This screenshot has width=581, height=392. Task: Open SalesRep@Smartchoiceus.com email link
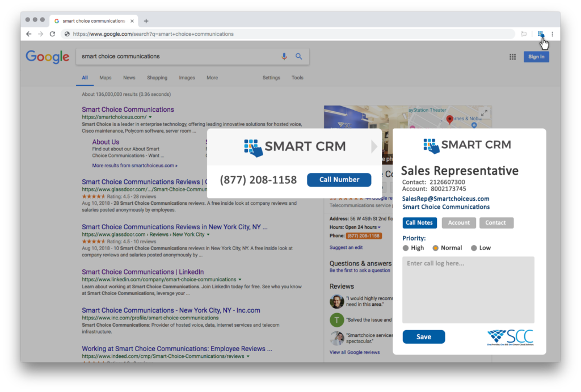(446, 199)
